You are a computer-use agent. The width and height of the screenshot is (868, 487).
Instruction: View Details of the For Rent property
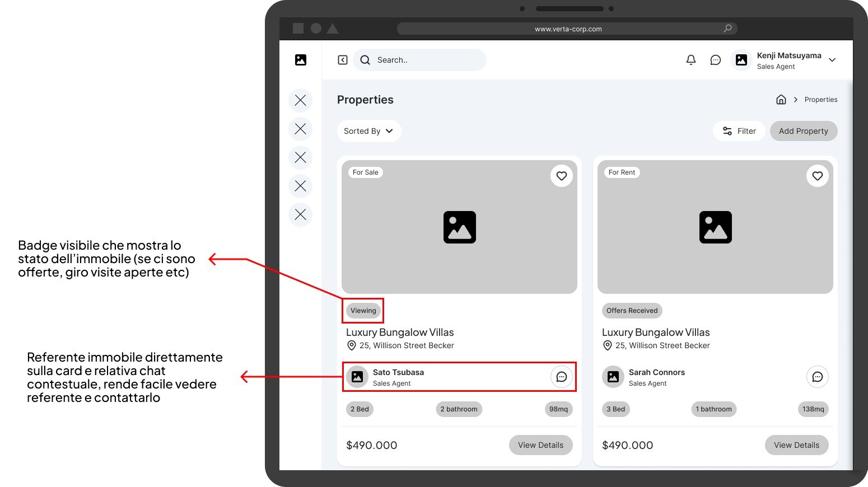(797, 445)
